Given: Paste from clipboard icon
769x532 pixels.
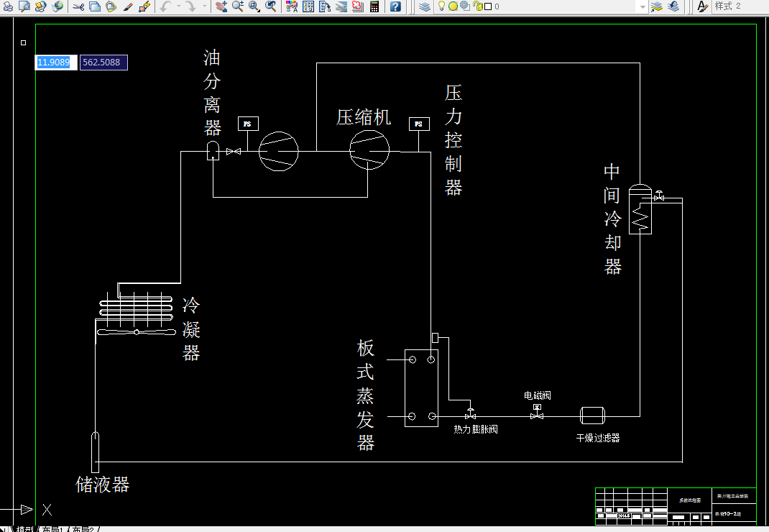Looking at the screenshot, I should click(111, 6).
